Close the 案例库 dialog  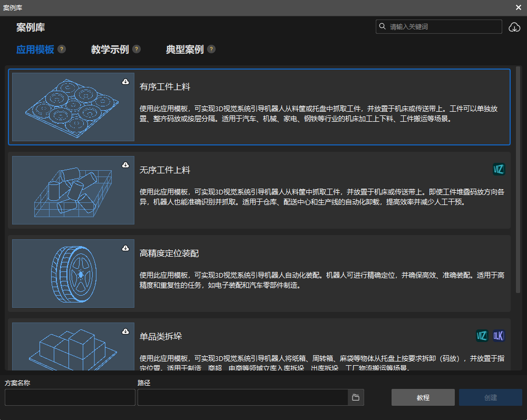pyautogui.click(x=518, y=7)
